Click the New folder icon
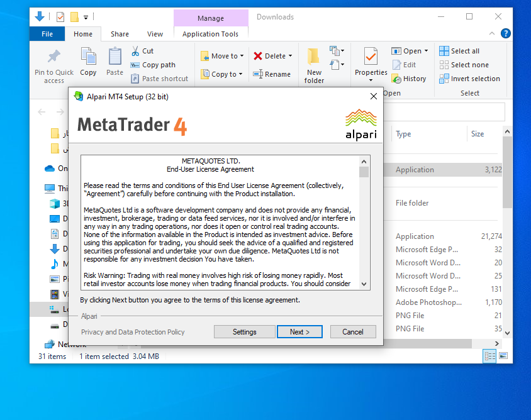This screenshot has height=420, width=531. click(x=314, y=58)
